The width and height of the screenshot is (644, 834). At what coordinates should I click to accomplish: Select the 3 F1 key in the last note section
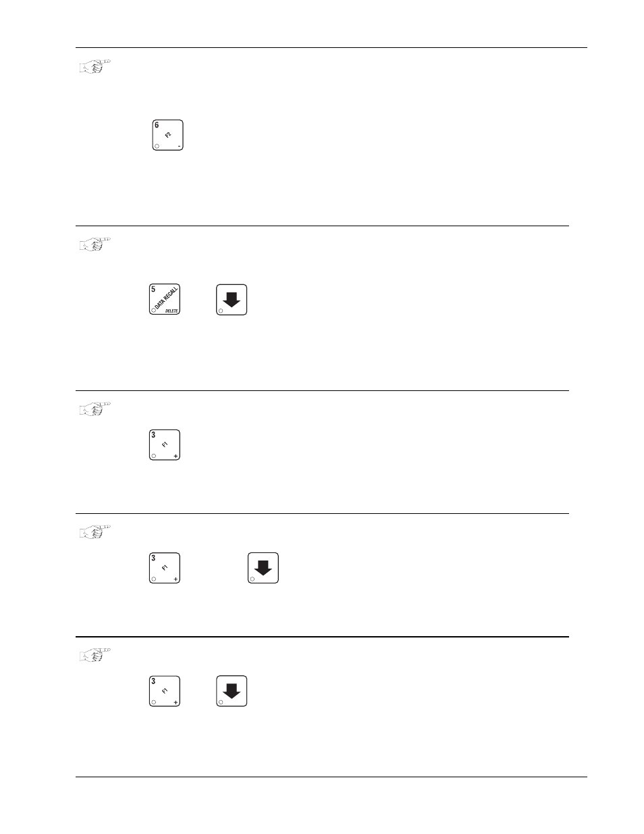pyautogui.click(x=164, y=691)
